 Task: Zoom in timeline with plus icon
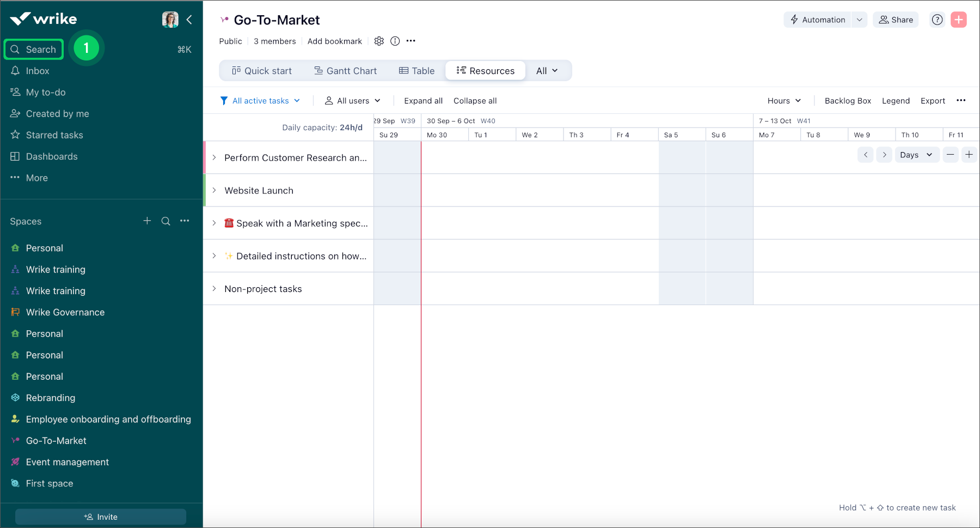tap(969, 155)
